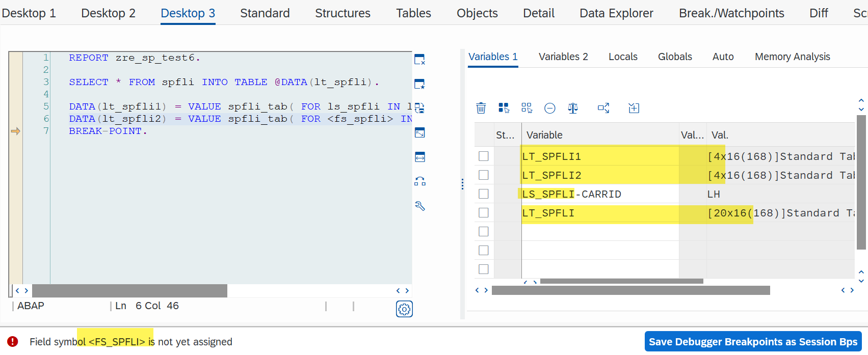Tick the checkbox for LT_SPFLI2 row
Viewport: 868px width, 355px height.
click(x=484, y=175)
